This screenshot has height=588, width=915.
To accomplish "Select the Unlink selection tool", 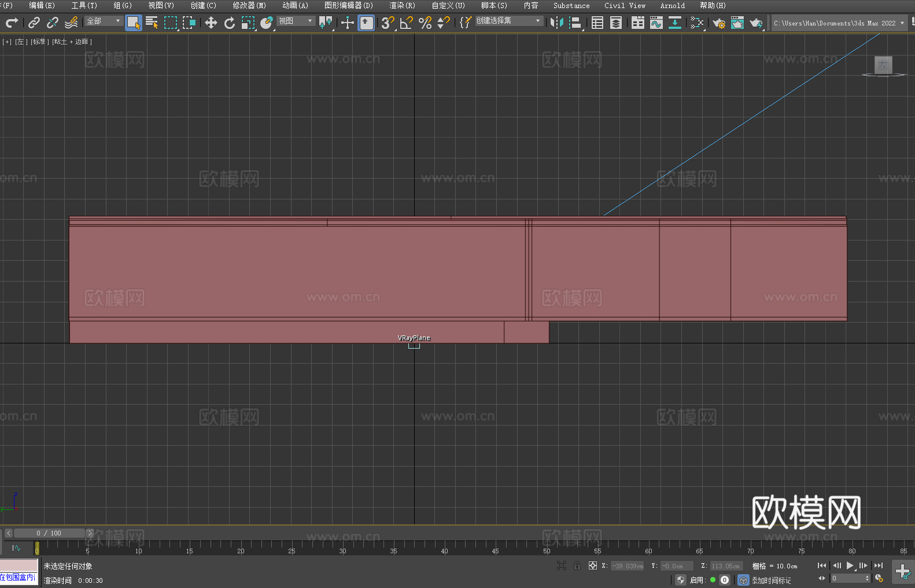I will (53, 23).
